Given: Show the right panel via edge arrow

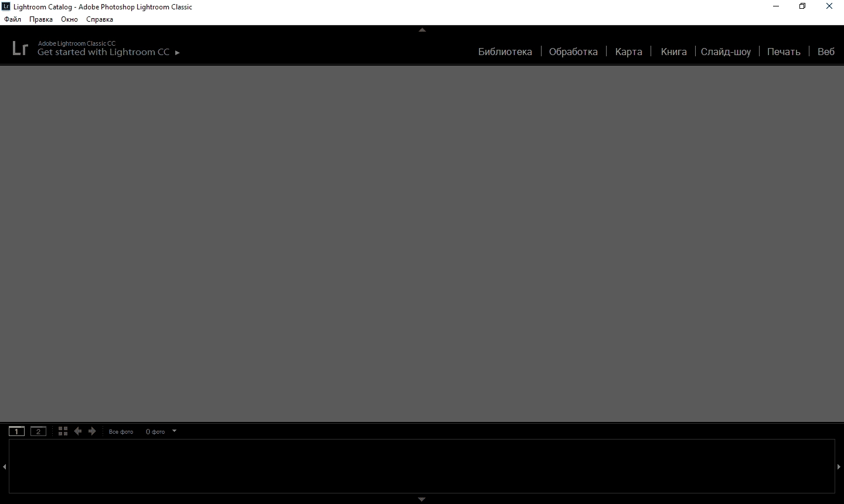Looking at the screenshot, I should (x=839, y=466).
